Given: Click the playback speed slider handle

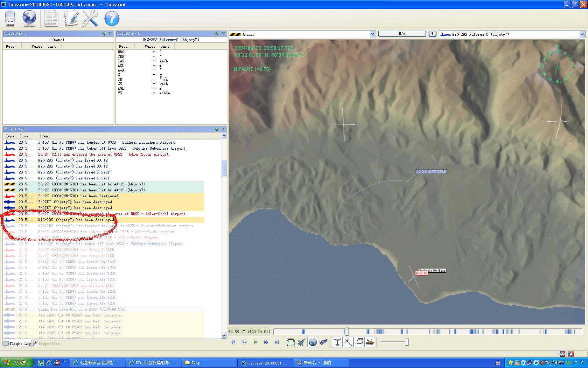Looking at the screenshot, I should pos(407,342).
